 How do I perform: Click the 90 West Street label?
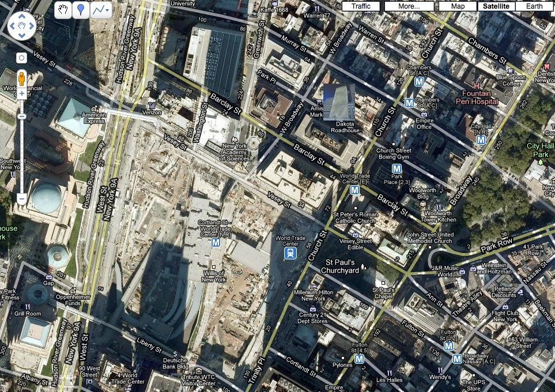[x=90, y=371]
